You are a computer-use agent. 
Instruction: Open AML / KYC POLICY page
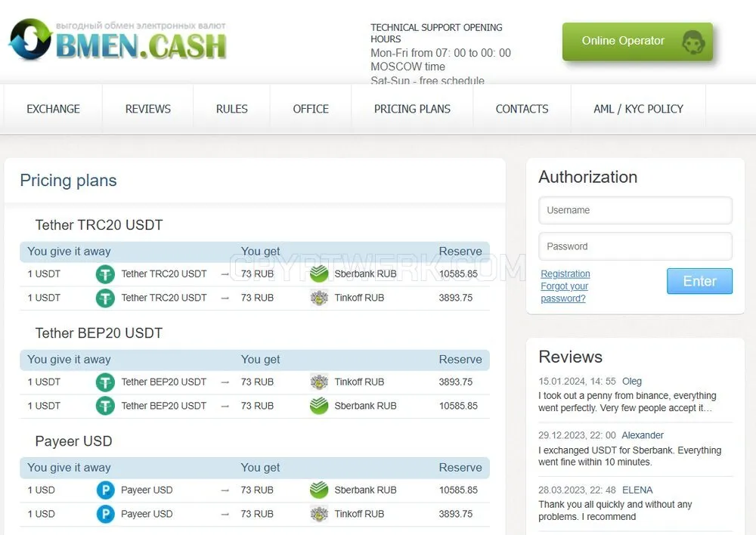tap(638, 109)
